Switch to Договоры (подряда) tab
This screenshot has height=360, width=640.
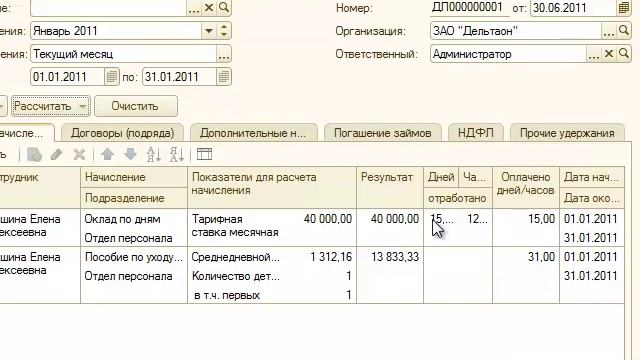[x=122, y=133]
